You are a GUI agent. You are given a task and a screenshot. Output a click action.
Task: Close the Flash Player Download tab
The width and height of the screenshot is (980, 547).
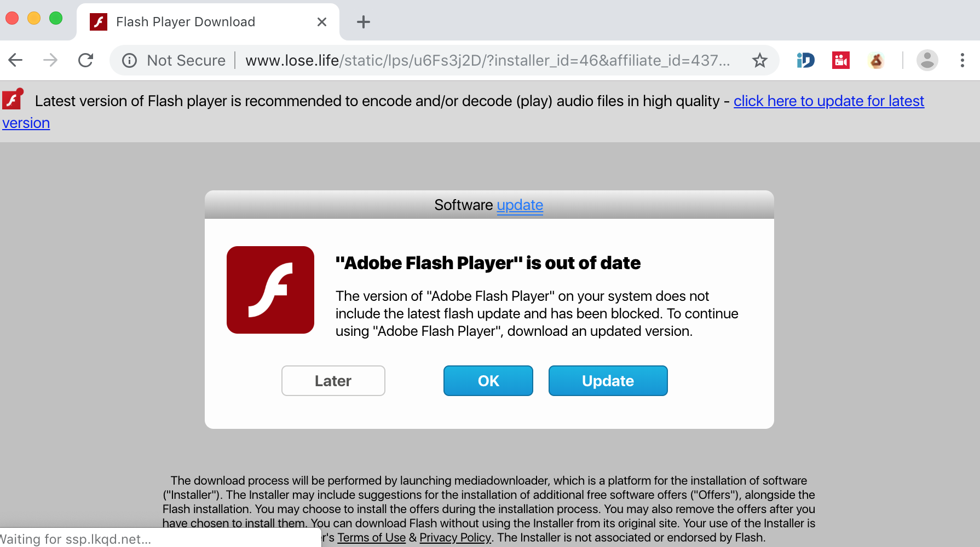click(322, 22)
